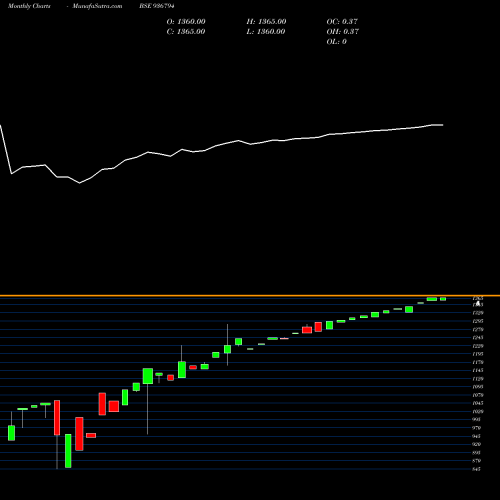Select the open value "O: 1360.00"
The image size is (500, 500).
[x=186, y=22]
